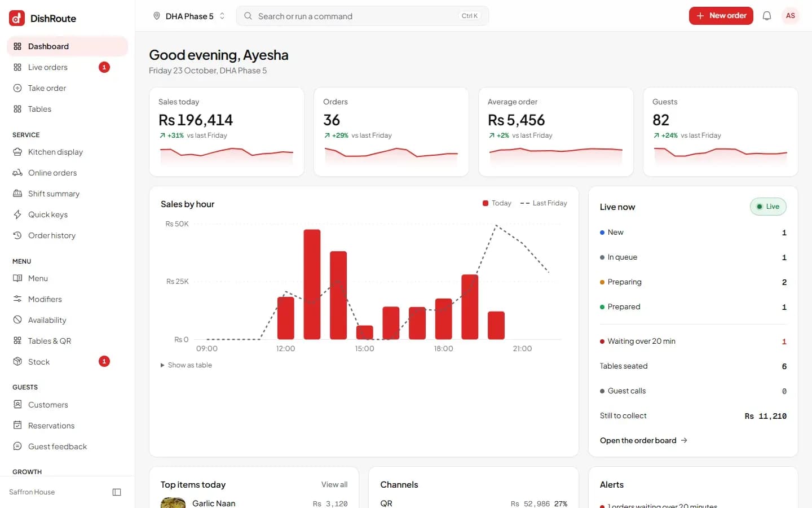Click the Tables sidebar icon

click(x=17, y=109)
